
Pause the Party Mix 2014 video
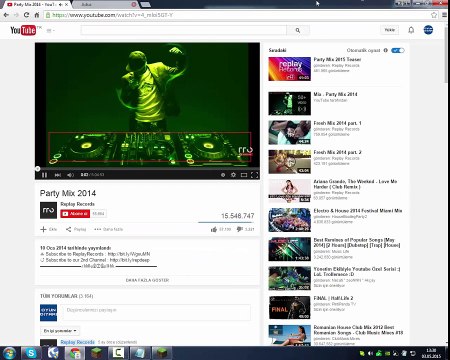click(45, 175)
